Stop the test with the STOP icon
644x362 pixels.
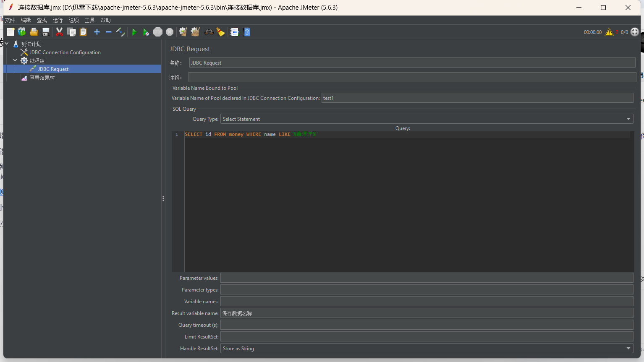(x=158, y=32)
